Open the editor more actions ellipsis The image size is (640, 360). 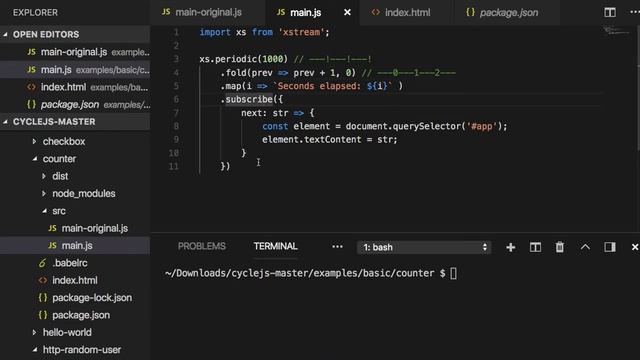(x=635, y=12)
